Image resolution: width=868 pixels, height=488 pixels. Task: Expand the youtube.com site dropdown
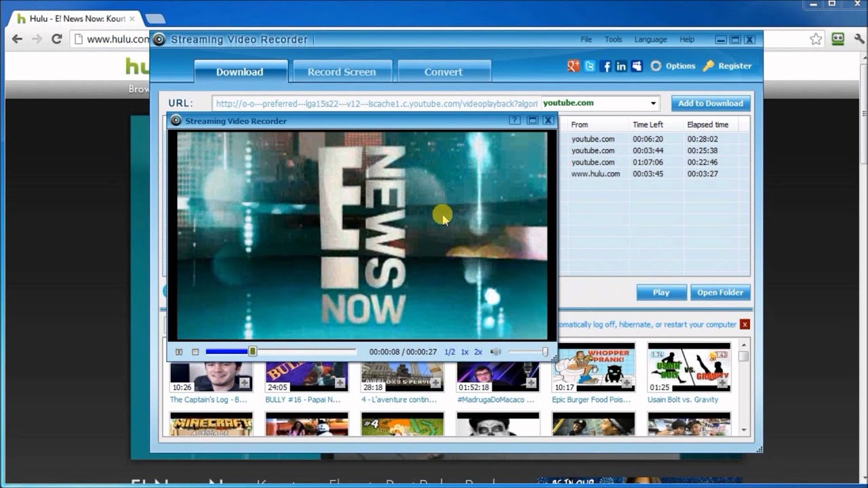[x=654, y=104]
